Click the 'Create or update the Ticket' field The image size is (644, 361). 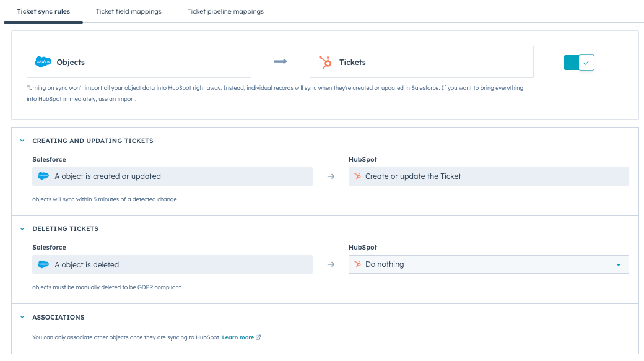[x=489, y=176]
